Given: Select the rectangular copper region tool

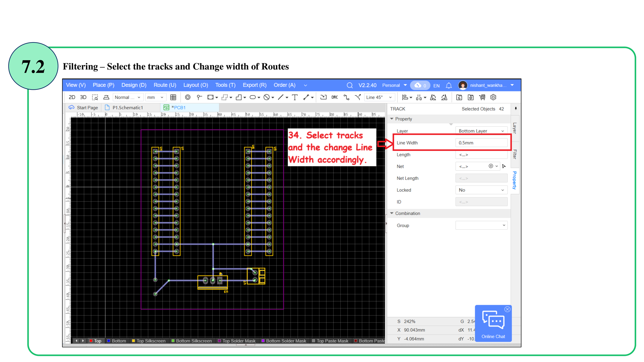Looking at the screenshot, I should pyautogui.click(x=211, y=97).
